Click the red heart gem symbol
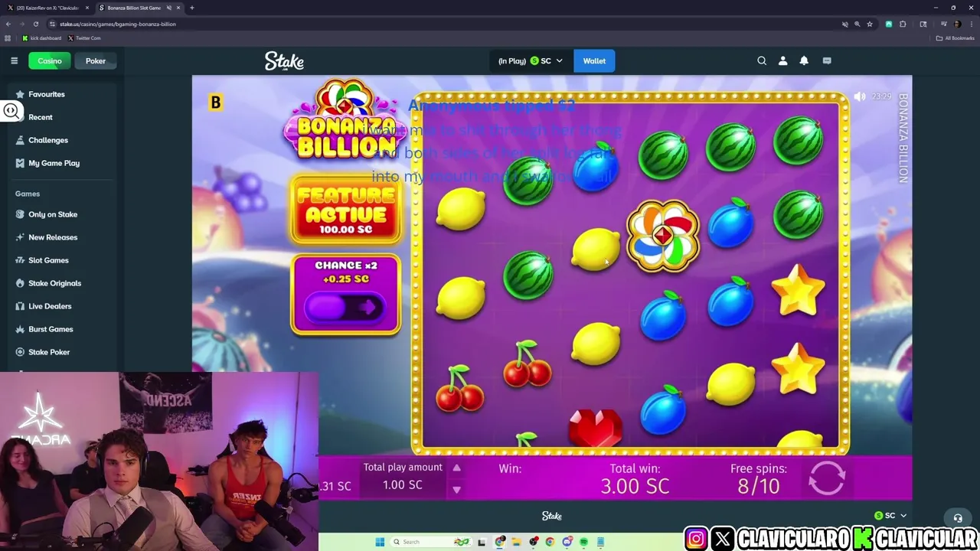 coord(596,429)
